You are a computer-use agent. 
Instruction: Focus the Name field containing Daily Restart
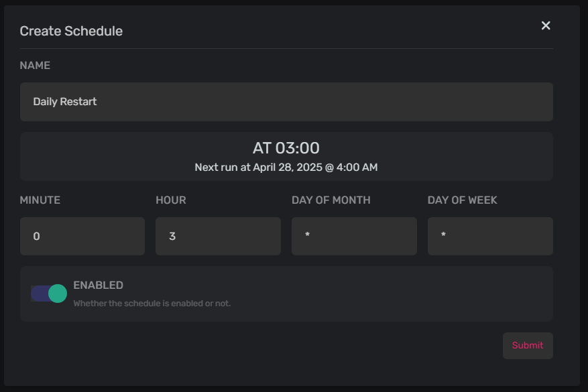286,102
